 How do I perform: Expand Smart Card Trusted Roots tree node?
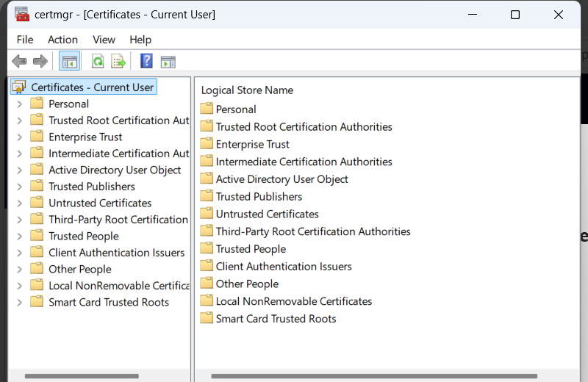20,302
